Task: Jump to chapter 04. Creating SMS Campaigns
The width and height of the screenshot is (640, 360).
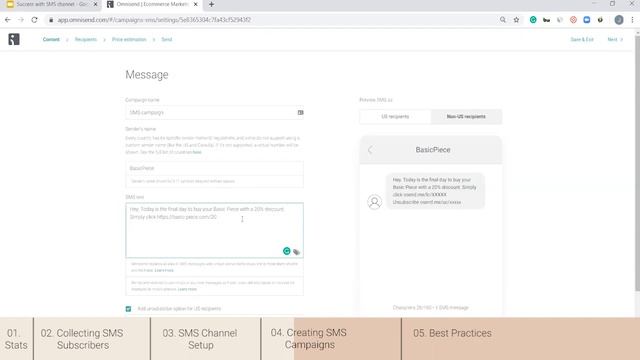Action: tap(331, 339)
